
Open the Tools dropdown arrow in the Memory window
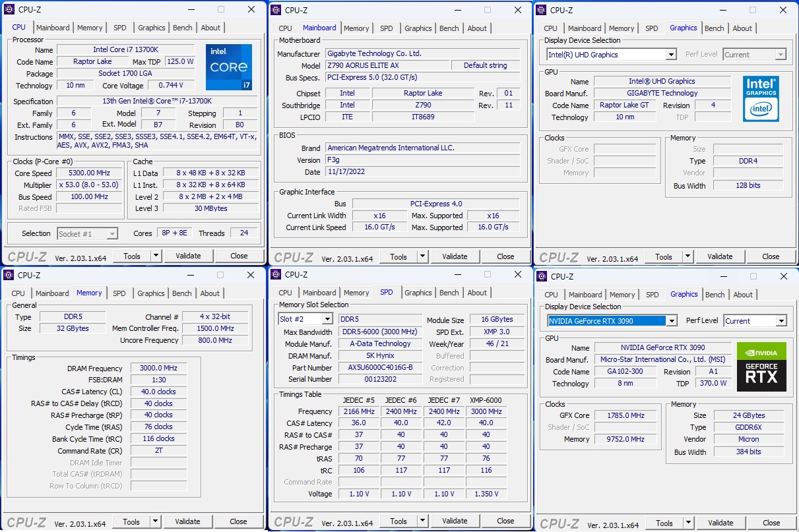(x=156, y=521)
